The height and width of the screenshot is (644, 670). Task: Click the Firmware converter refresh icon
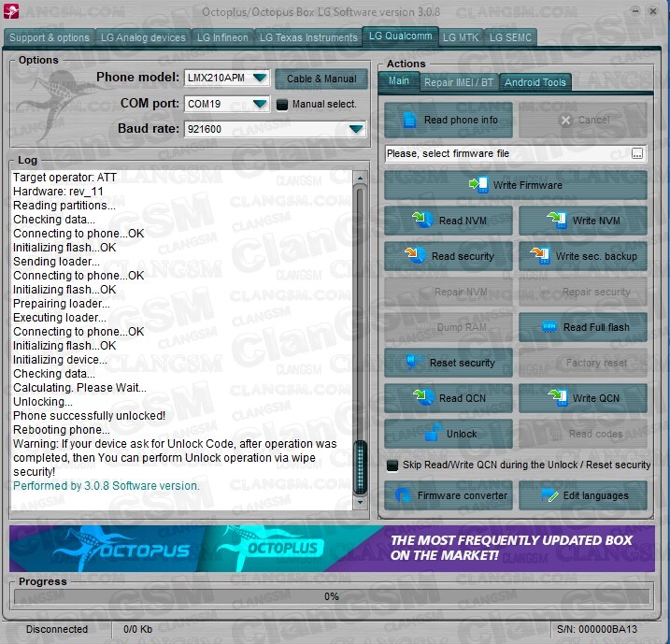[x=403, y=495]
